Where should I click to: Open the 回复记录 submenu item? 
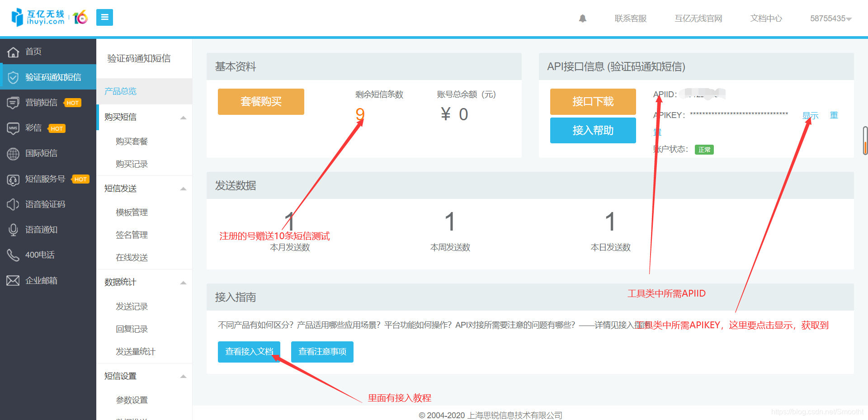coord(132,329)
